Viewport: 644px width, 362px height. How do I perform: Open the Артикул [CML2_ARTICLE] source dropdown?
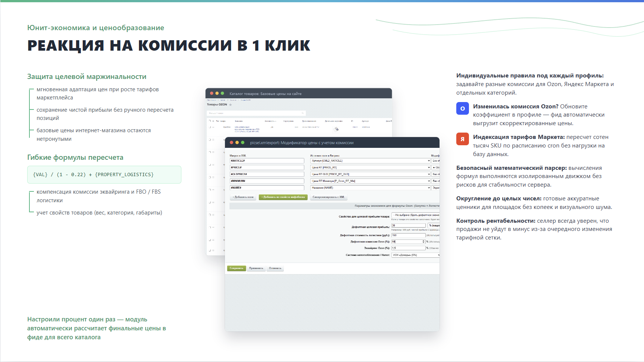point(371,161)
